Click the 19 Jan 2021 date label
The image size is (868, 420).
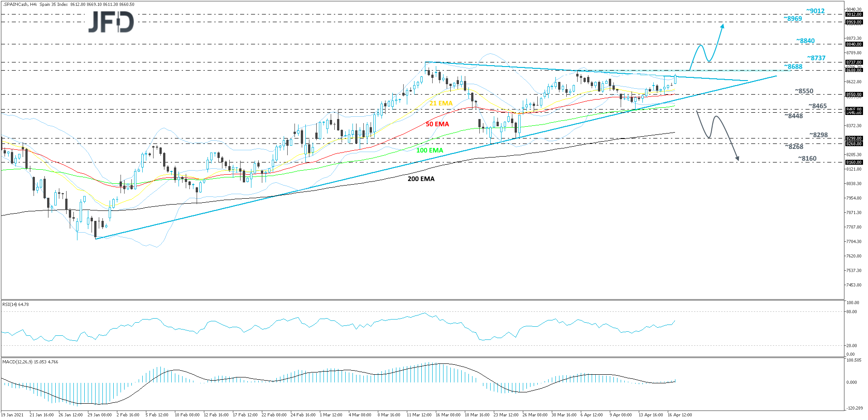coord(11,415)
